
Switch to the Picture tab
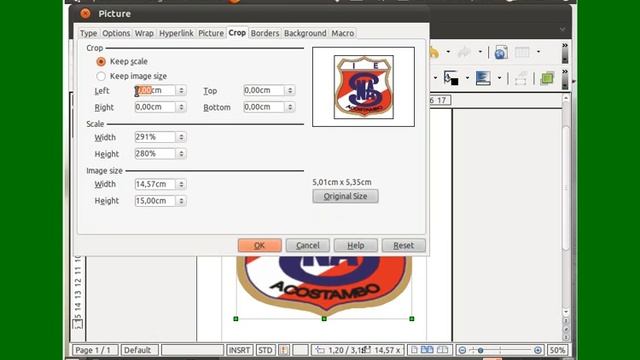click(211, 33)
